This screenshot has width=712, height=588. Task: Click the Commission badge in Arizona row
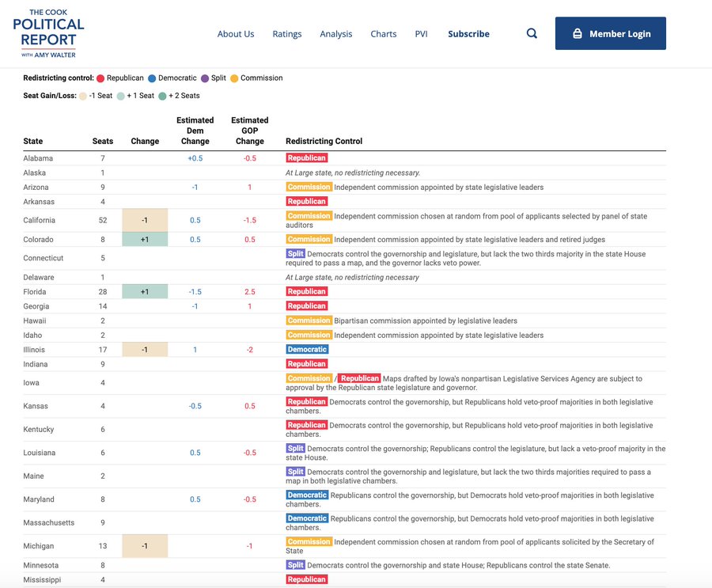309,187
